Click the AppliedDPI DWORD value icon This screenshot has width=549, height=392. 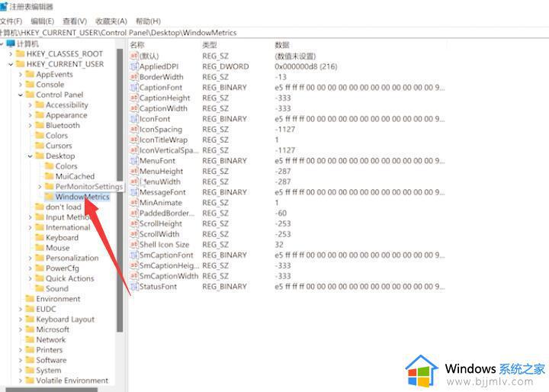tap(134, 66)
